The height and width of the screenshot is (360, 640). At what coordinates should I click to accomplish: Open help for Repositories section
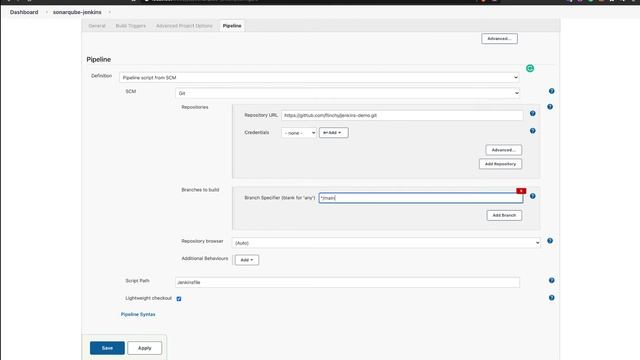click(x=550, y=107)
